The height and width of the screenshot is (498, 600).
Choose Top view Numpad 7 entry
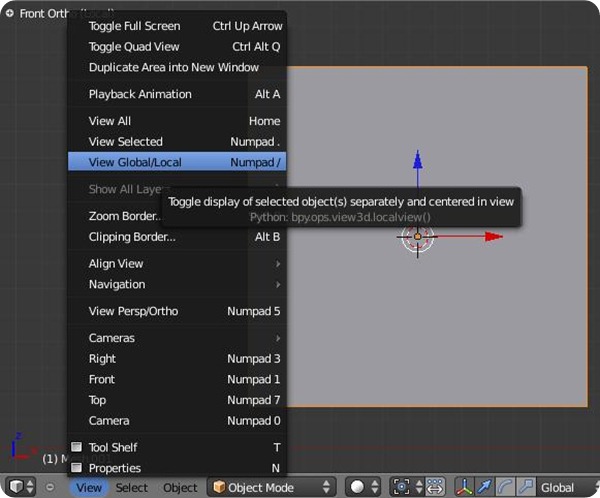point(177,400)
